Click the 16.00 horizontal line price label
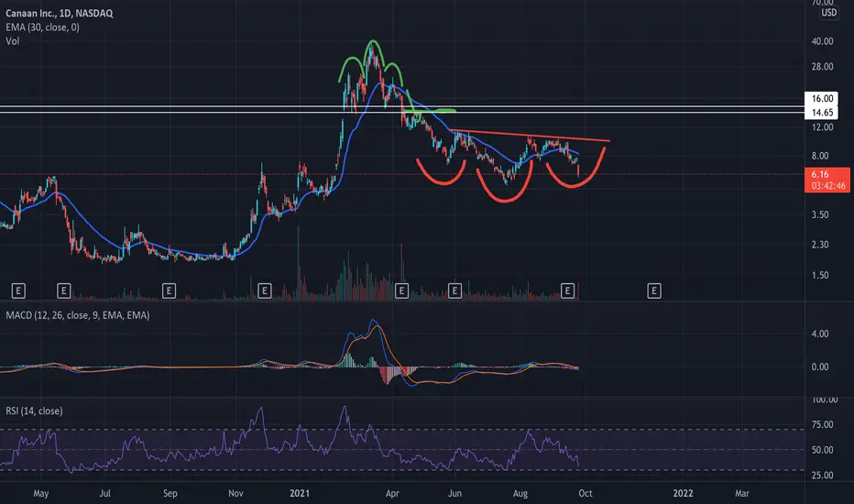The image size is (854, 504). click(x=822, y=99)
